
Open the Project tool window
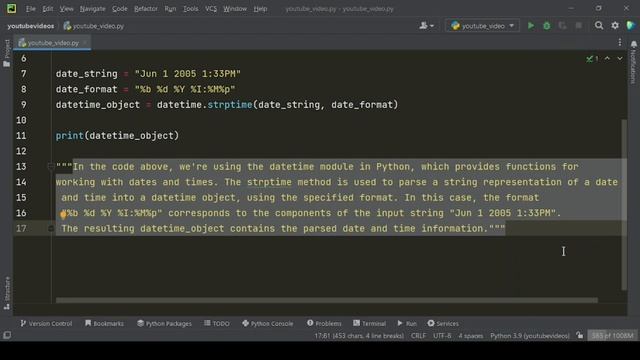(x=7, y=53)
